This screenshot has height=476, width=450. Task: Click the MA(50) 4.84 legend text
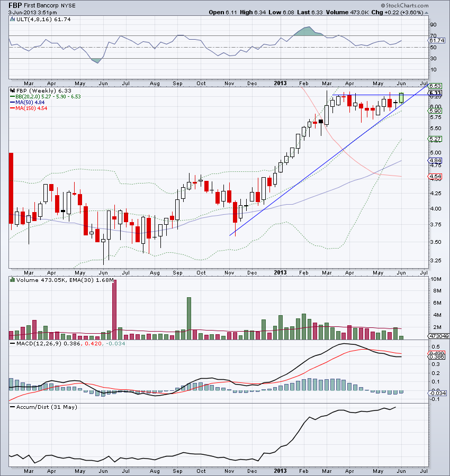[30, 102]
